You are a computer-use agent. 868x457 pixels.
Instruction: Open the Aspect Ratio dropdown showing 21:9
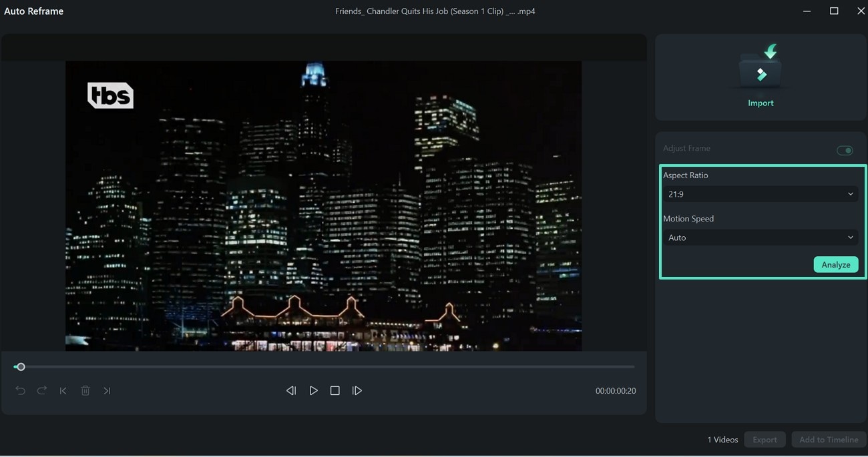[x=761, y=193]
